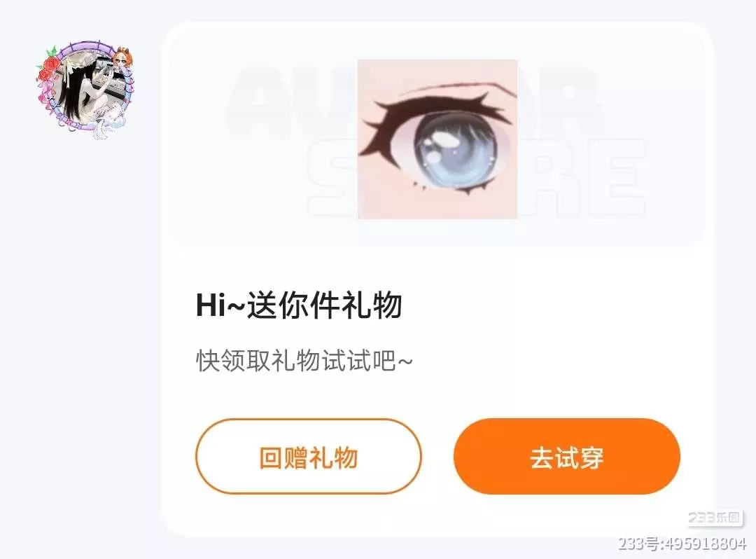Click the orange 去试穿 button
Image resolution: width=756 pixels, height=559 pixels.
pyautogui.click(x=567, y=456)
